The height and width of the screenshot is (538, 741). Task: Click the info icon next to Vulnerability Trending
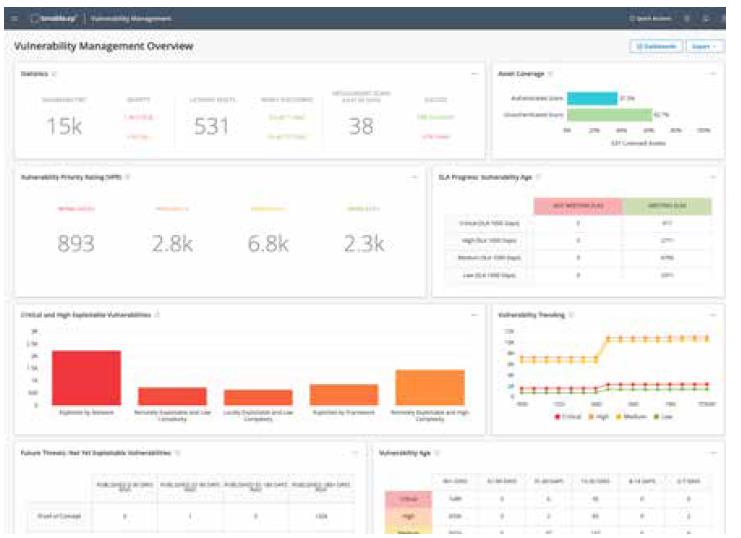tap(572, 314)
